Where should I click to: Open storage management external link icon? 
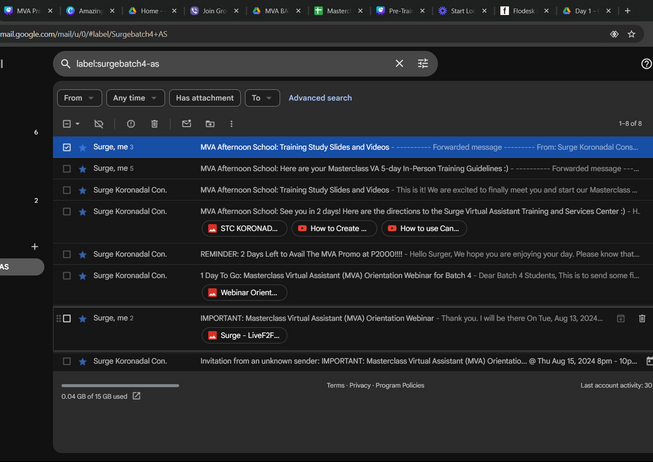click(136, 396)
